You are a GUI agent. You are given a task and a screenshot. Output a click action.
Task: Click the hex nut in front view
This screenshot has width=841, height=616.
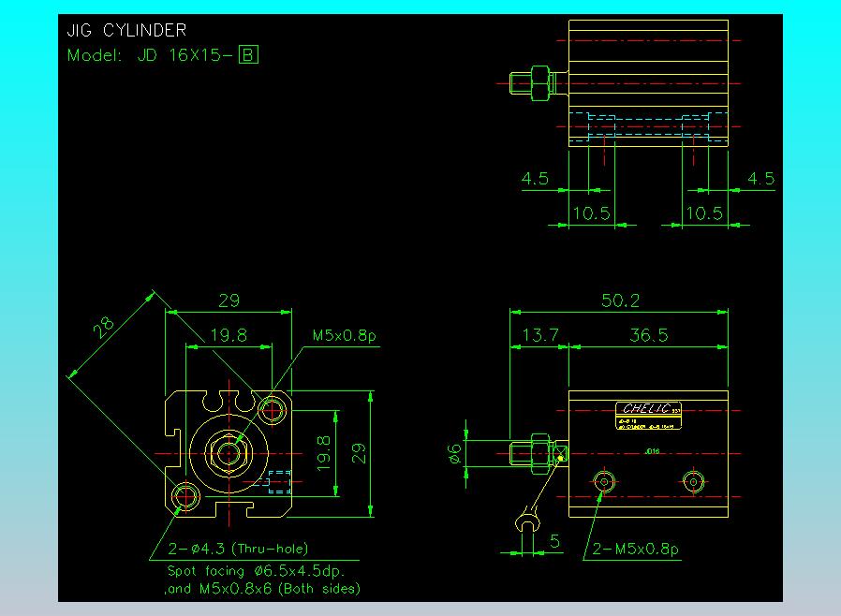point(229,453)
